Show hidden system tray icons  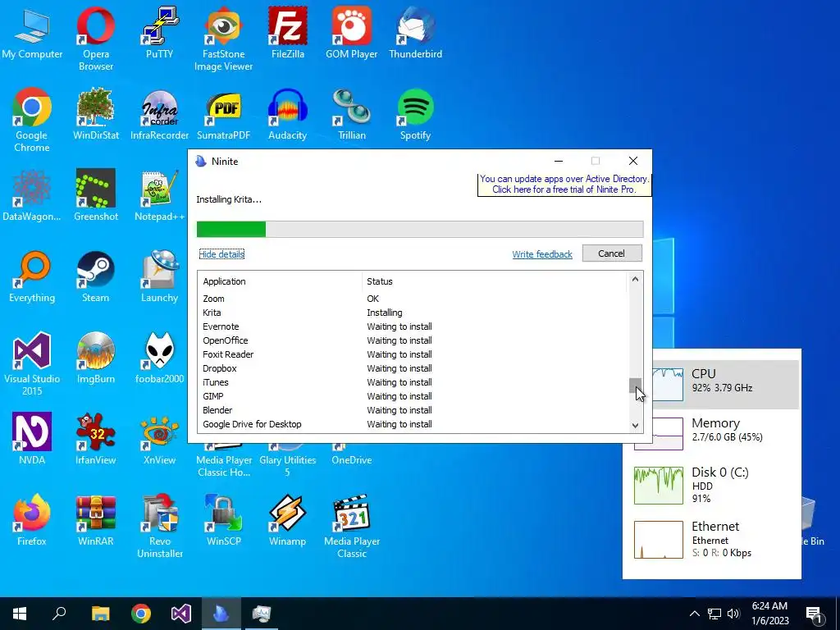click(x=694, y=614)
